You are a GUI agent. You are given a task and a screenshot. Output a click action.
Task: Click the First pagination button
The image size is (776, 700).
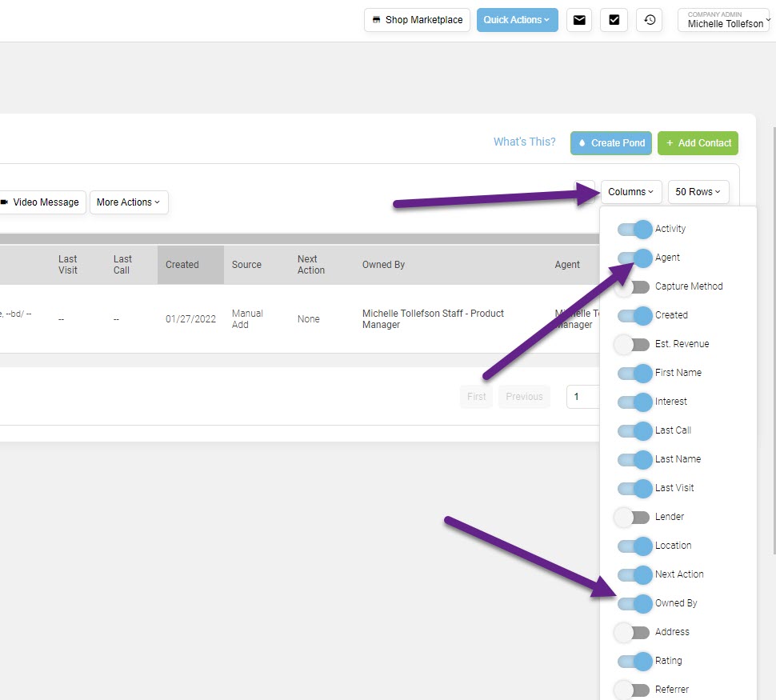pyautogui.click(x=476, y=396)
